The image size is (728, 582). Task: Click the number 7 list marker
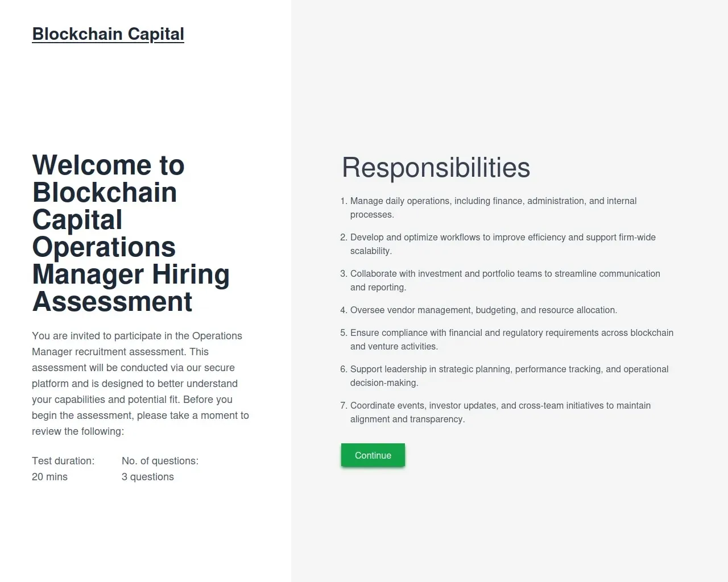click(344, 406)
